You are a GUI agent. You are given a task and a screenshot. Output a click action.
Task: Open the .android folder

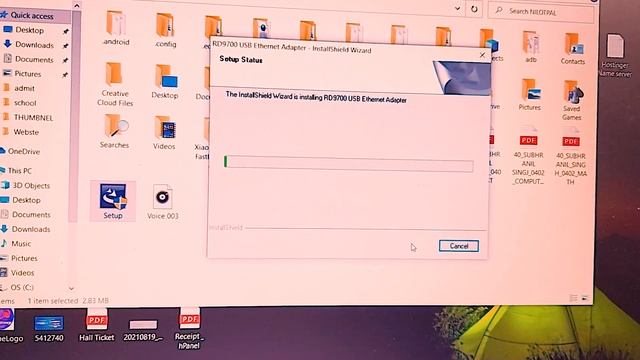116,28
